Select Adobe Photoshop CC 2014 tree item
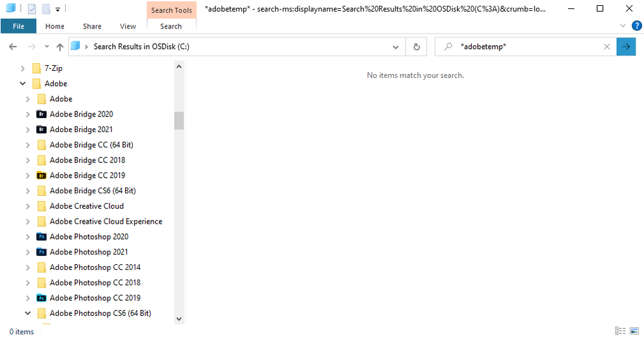 pos(95,267)
